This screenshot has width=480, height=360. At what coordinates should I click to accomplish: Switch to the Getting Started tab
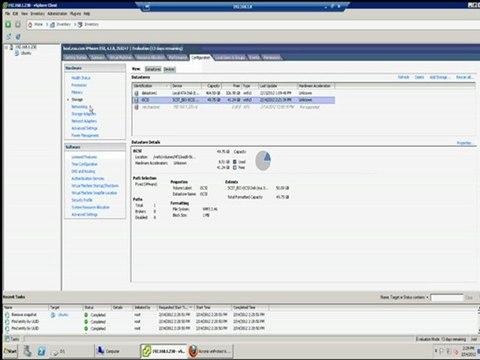[76, 58]
